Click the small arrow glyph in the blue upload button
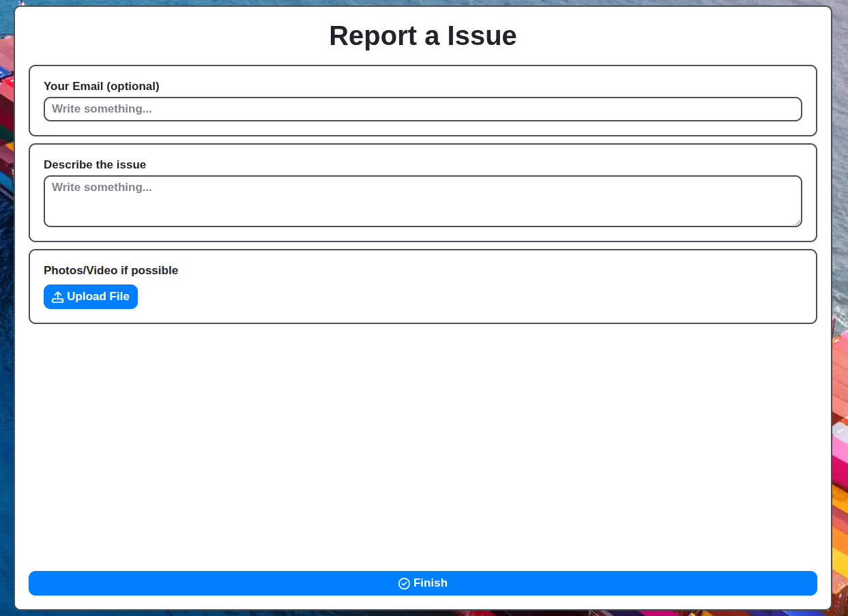The image size is (848, 616). pos(57,296)
